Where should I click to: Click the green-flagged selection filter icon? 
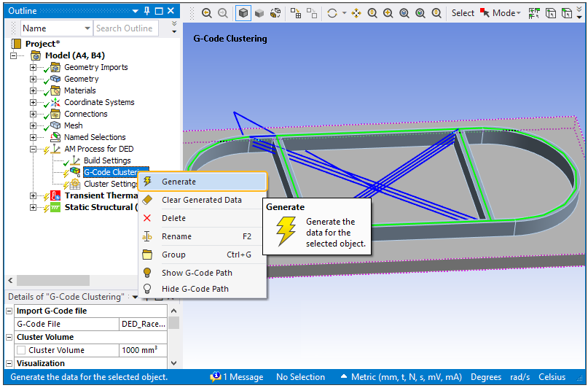click(x=534, y=13)
